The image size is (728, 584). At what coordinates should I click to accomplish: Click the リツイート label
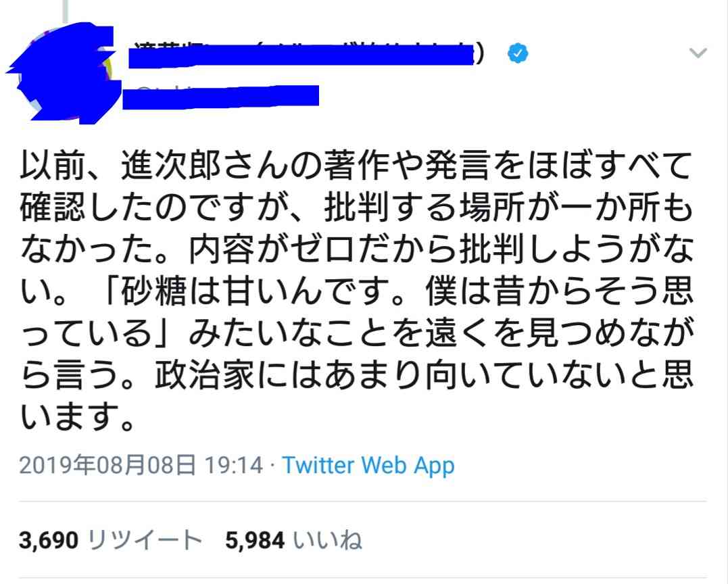[x=145, y=540]
